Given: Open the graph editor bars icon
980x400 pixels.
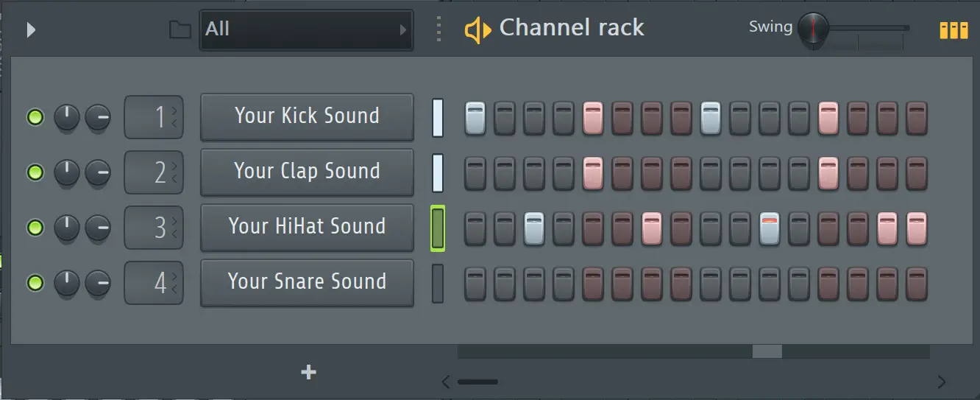Looking at the screenshot, I should click(x=954, y=30).
